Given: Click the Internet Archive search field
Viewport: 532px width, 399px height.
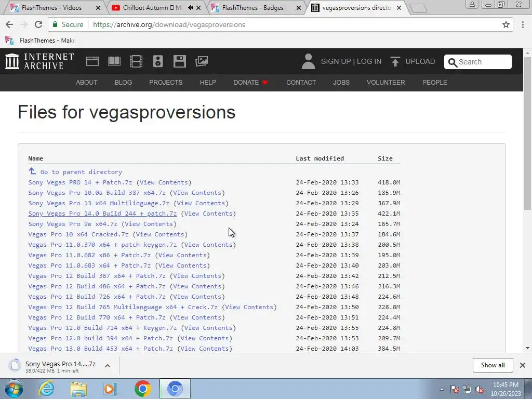Looking at the screenshot, I should tap(478, 62).
